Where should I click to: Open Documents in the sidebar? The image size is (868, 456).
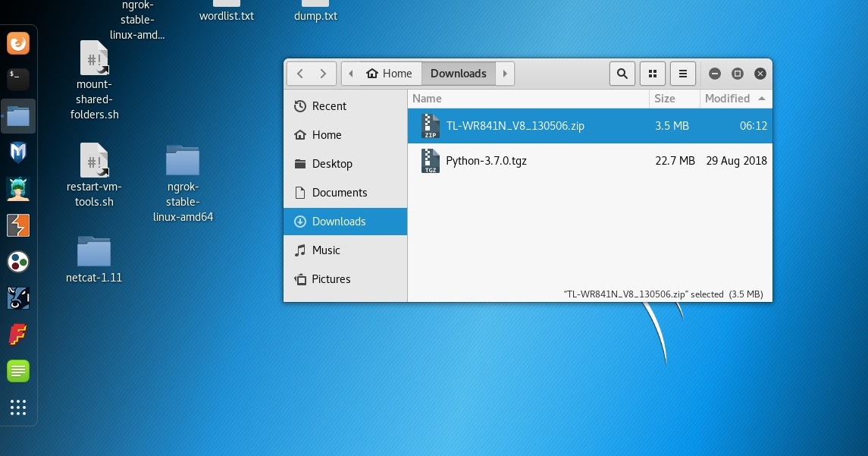click(345, 192)
